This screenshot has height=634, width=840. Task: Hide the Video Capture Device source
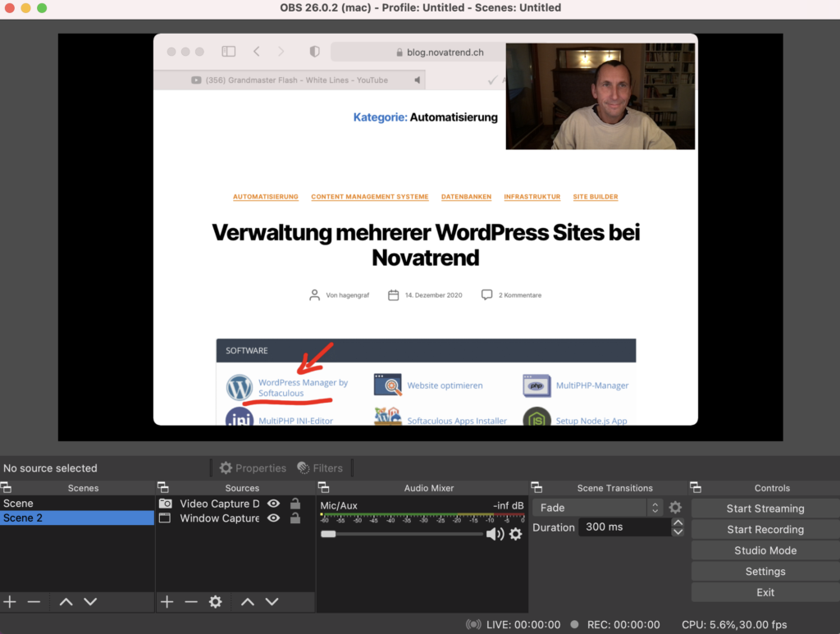tap(274, 504)
